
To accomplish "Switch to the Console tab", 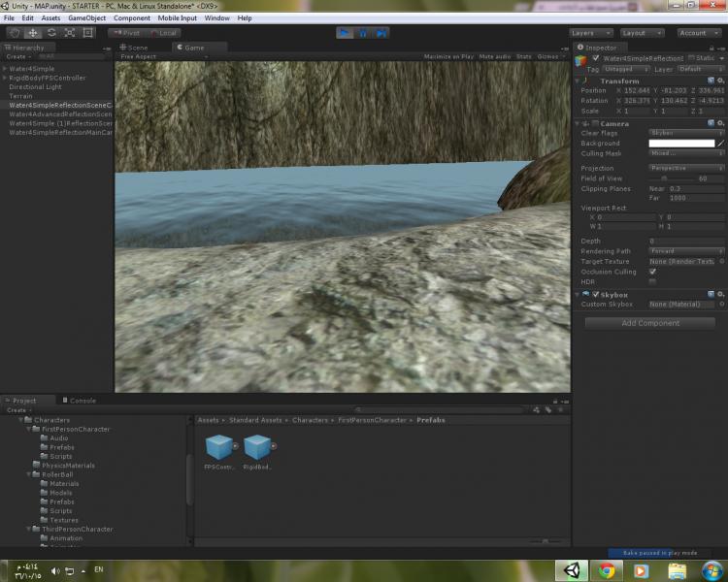I will pyautogui.click(x=82, y=401).
